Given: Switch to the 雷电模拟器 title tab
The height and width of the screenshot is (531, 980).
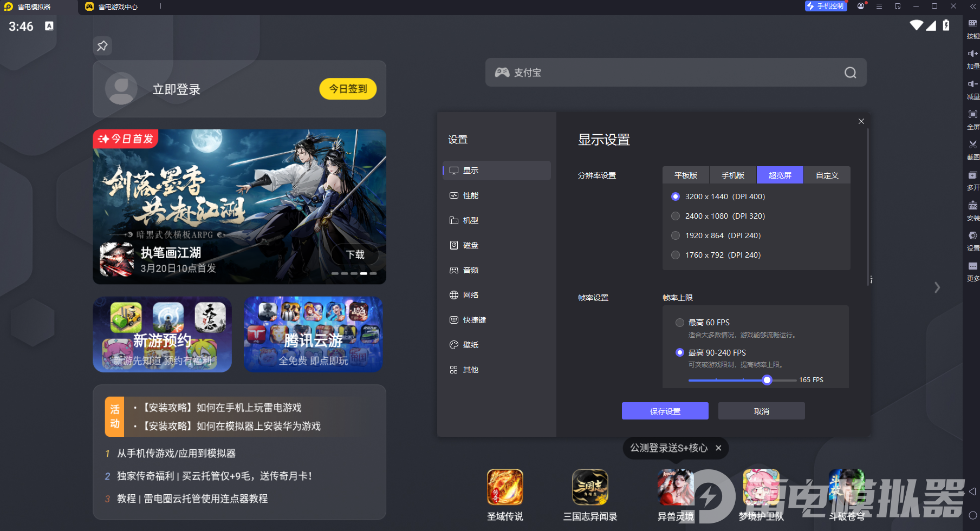Looking at the screenshot, I should coord(39,7).
